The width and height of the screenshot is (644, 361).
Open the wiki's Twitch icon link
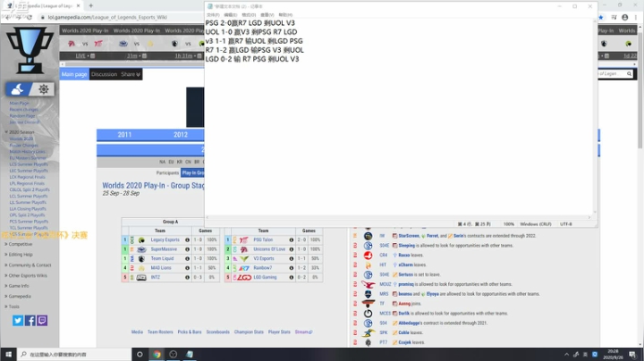point(42,321)
